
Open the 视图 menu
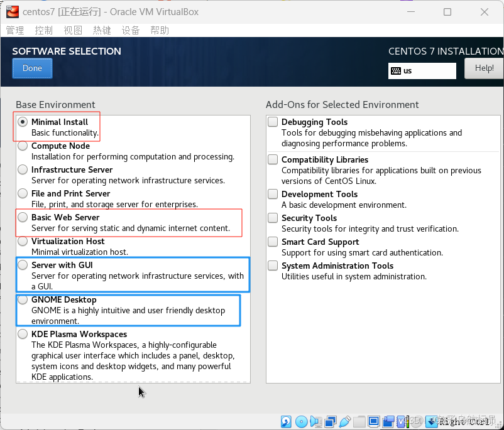[73, 31]
